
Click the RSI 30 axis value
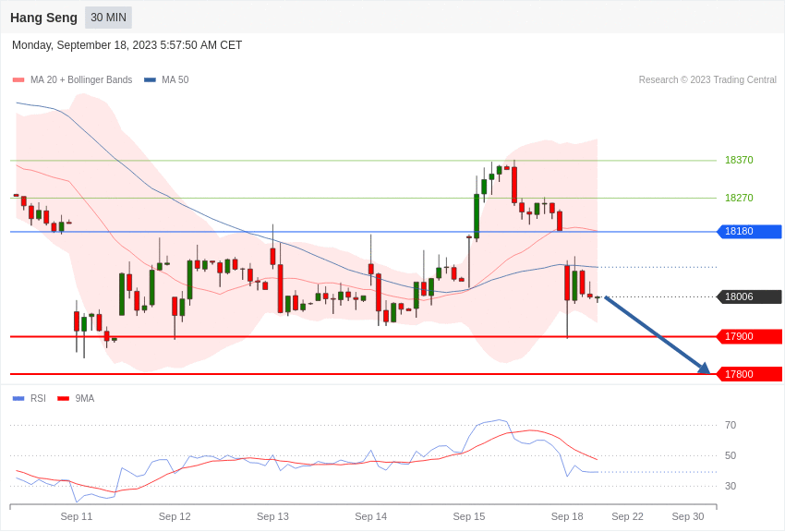tap(731, 486)
